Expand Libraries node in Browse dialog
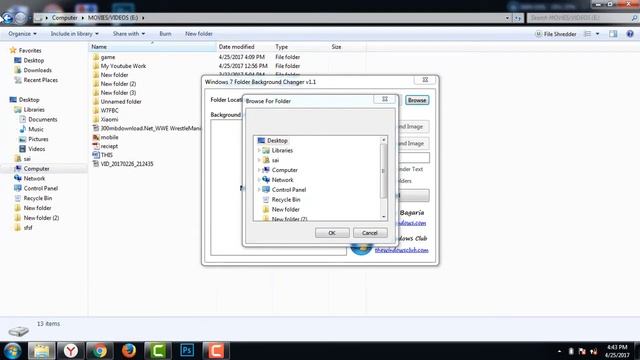This screenshot has width=640, height=360. point(259,151)
